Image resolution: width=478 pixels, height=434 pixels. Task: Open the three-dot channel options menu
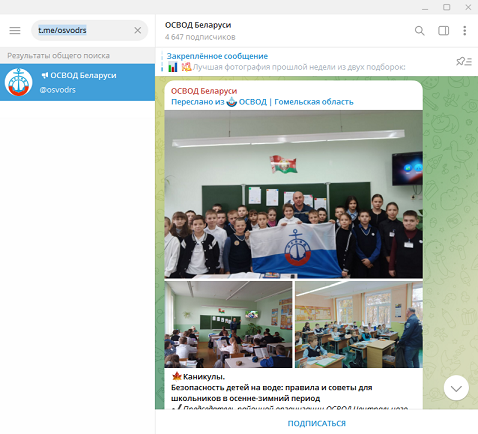[x=465, y=31]
